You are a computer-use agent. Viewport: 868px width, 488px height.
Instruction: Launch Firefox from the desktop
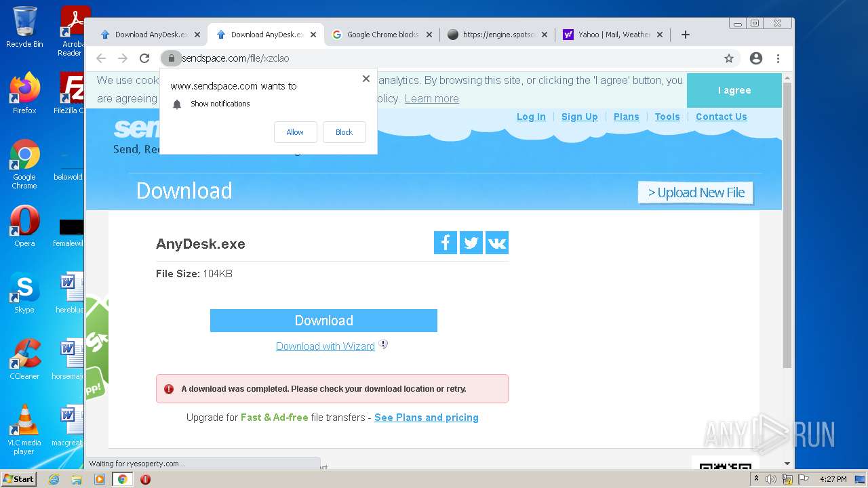24,93
